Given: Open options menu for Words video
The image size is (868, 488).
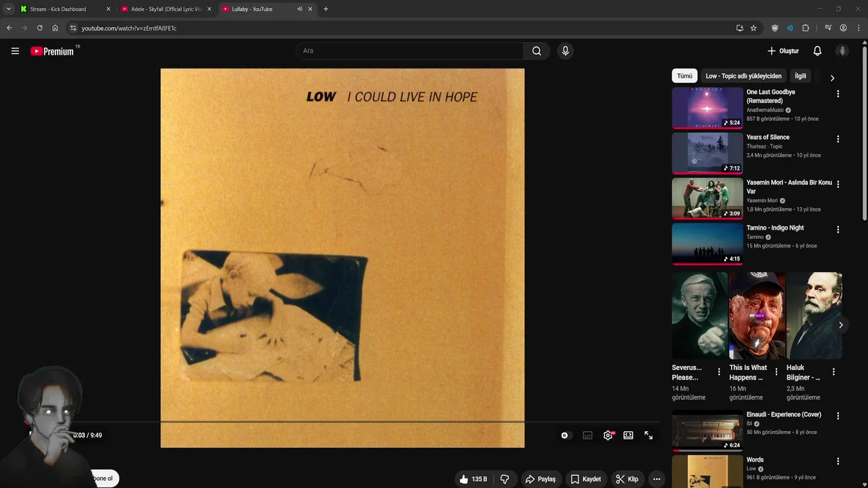Looking at the screenshot, I should [x=838, y=462].
